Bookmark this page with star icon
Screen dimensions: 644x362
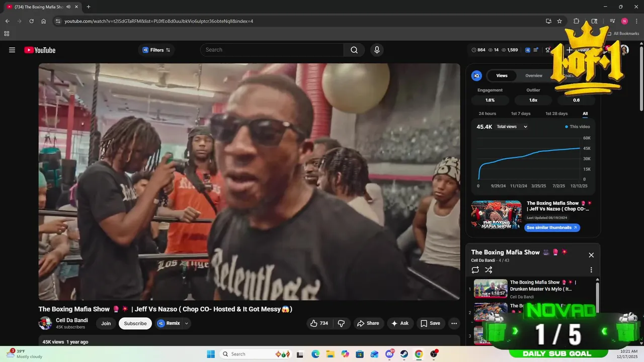click(x=559, y=21)
